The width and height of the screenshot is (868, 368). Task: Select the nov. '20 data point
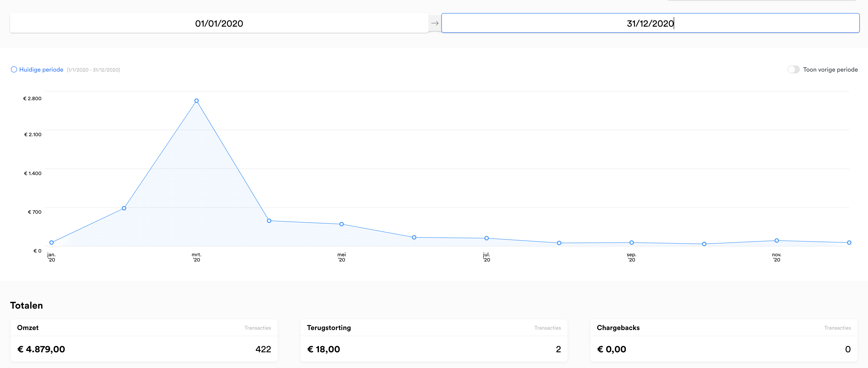pos(776,241)
